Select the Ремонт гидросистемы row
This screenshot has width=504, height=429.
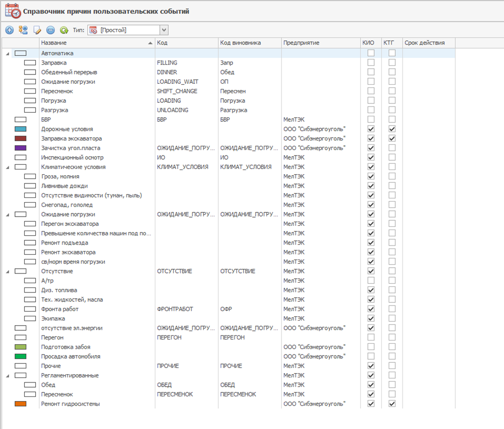pyautogui.click(x=70, y=404)
